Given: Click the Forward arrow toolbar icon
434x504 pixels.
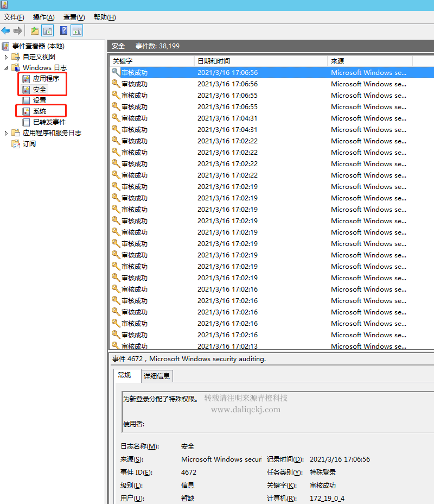Looking at the screenshot, I should click(18, 31).
